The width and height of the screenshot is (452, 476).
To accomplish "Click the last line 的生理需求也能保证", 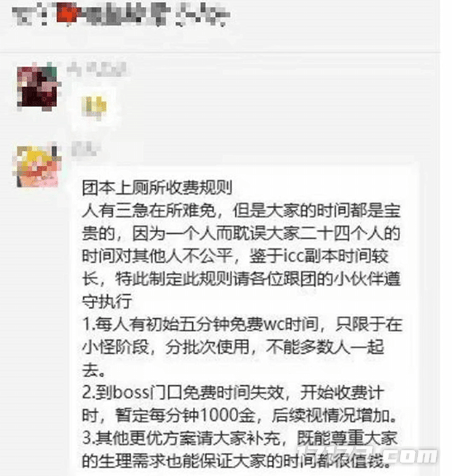I will click(237, 461).
